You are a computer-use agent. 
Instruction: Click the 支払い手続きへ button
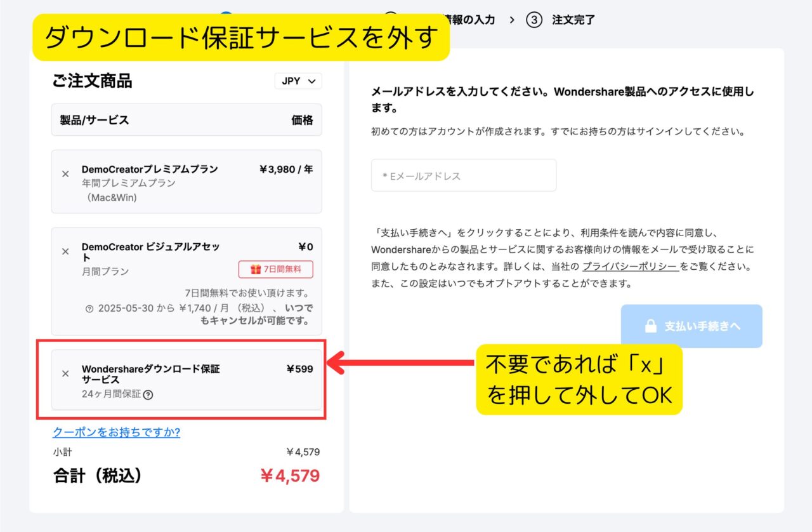tap(691, 326)
